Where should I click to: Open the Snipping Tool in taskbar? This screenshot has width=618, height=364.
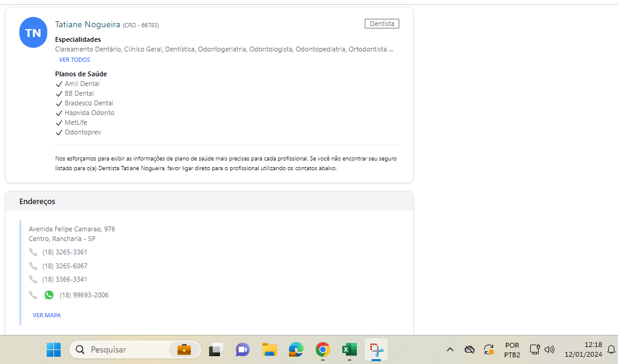376,349
